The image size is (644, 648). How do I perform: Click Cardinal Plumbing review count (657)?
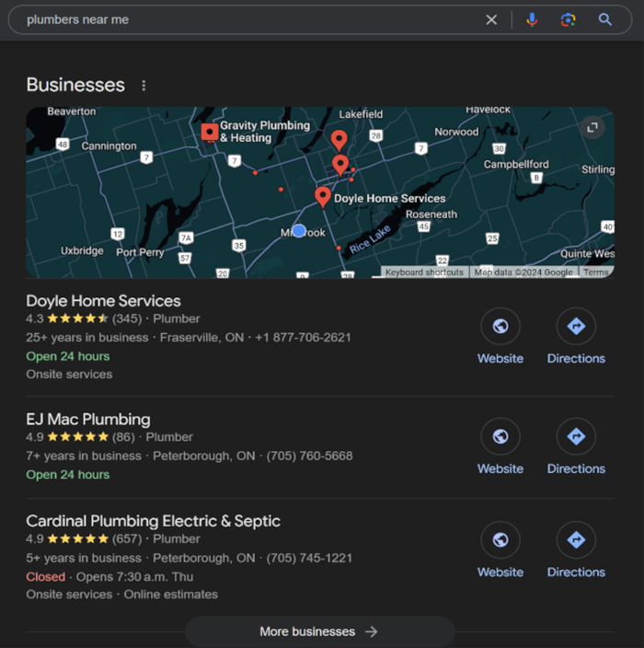pos(127,538)
